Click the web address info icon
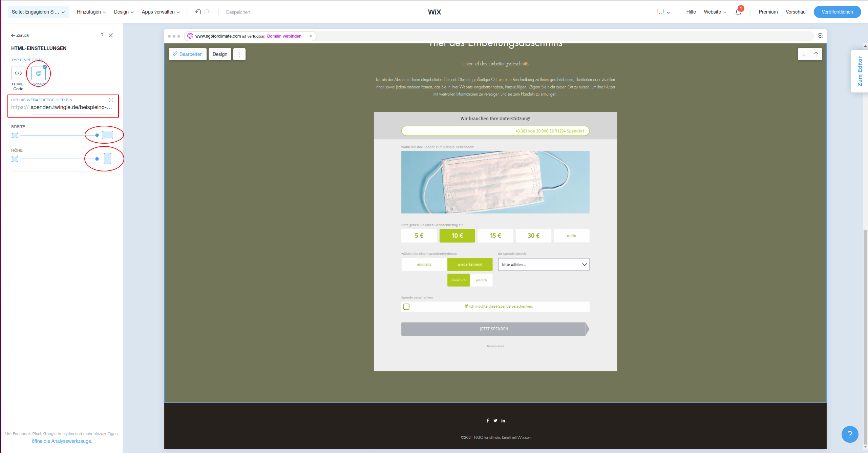The height and width of the screenshot is (453, 868). (x=111, y=100)
